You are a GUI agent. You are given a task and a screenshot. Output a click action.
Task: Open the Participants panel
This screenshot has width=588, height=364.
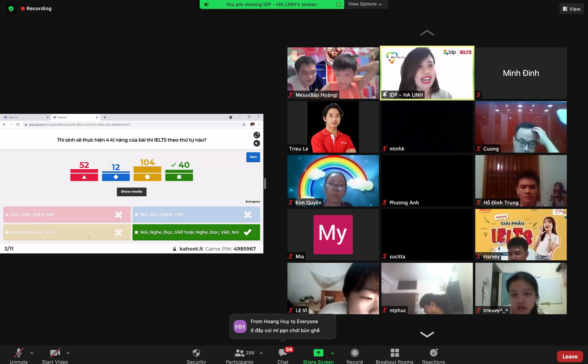tap(239, 353)
